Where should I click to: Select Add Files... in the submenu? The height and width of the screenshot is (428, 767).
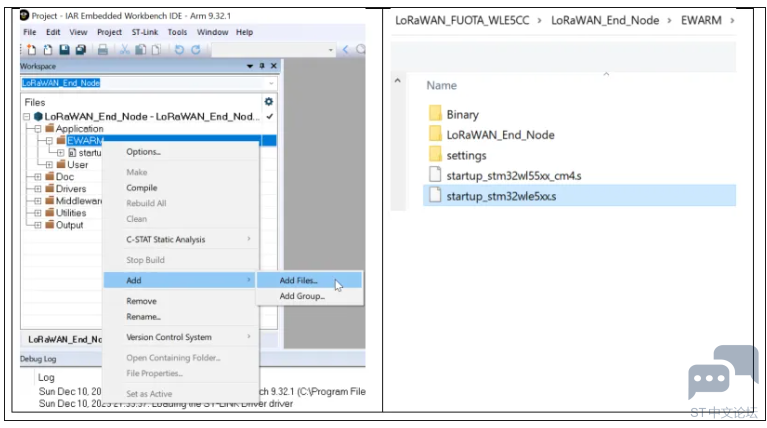pos(310,280)
